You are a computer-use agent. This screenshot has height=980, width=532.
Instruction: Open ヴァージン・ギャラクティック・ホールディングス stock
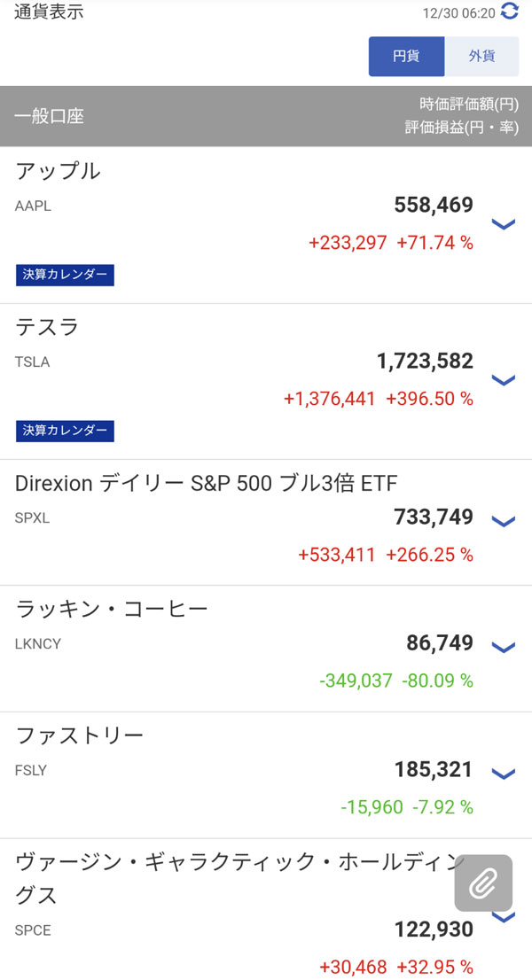point(231,863)
